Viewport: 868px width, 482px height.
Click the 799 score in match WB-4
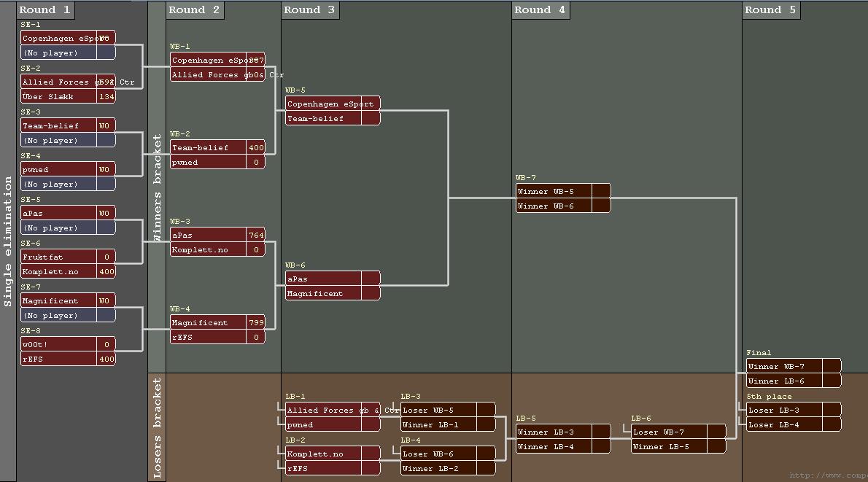(256, 322)
